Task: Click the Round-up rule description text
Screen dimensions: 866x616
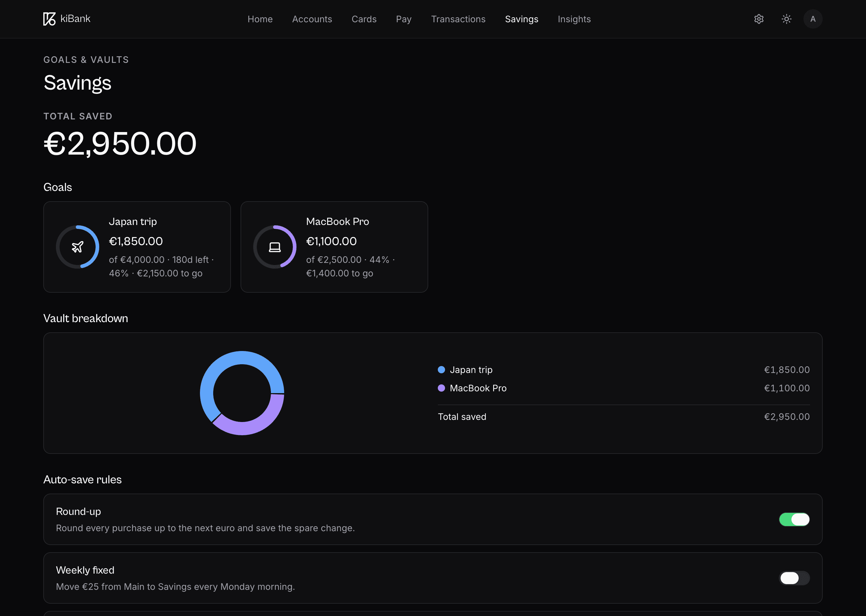Action: [205, 528]
